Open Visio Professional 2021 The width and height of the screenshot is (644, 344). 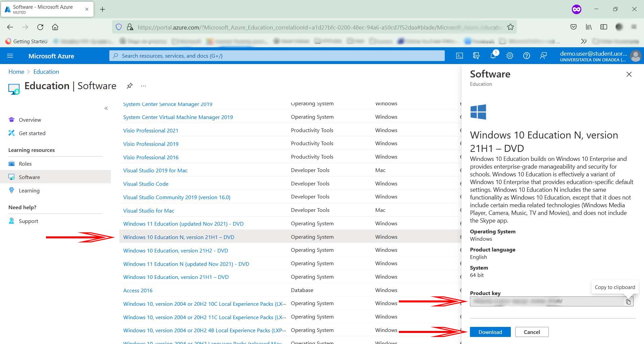point(151,130)
